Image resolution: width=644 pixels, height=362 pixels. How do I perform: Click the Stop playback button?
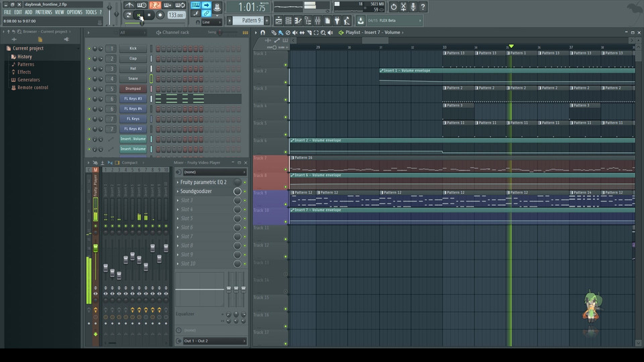(x=149, y=15)
